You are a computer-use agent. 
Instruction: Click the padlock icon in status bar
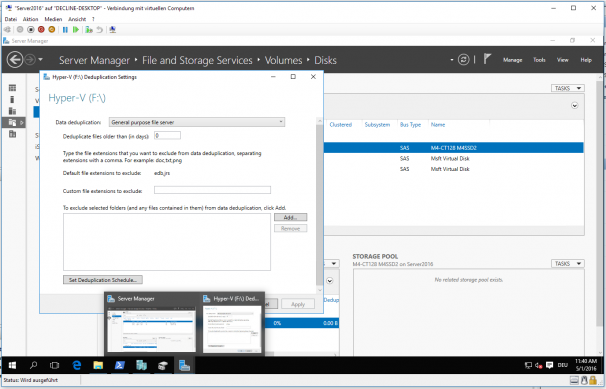592,381
